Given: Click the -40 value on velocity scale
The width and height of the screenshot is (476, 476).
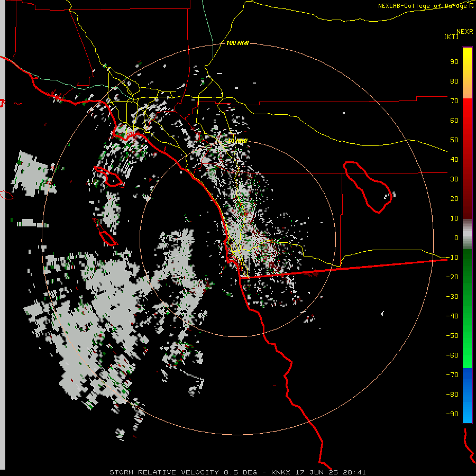Looking at the screenshot, I should click(452, 316).
